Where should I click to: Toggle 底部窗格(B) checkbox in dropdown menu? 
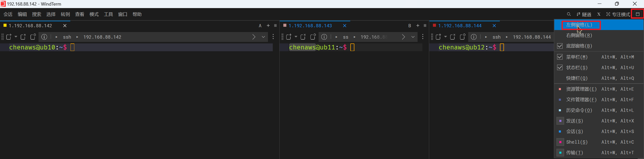[x=560, y=46]
